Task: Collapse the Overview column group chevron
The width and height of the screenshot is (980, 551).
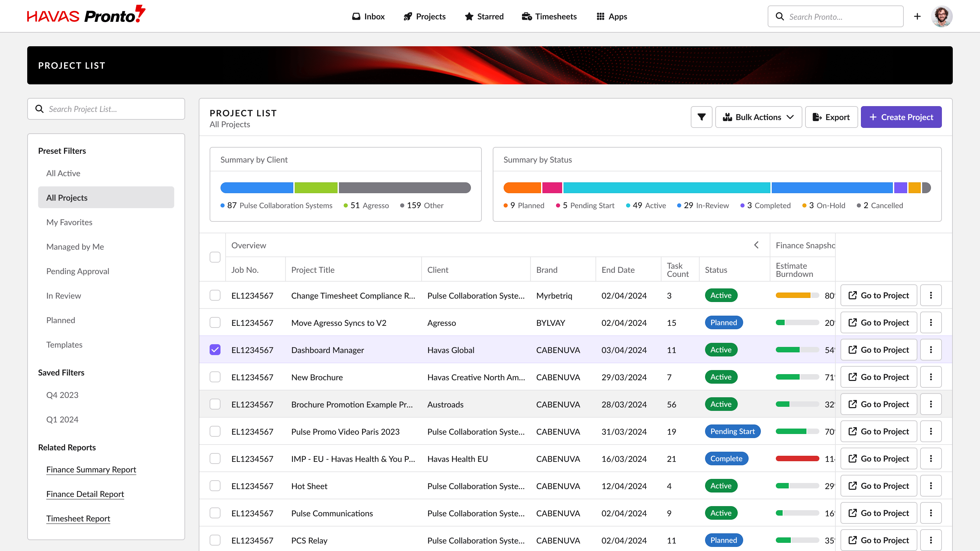Action: (756, 245)
